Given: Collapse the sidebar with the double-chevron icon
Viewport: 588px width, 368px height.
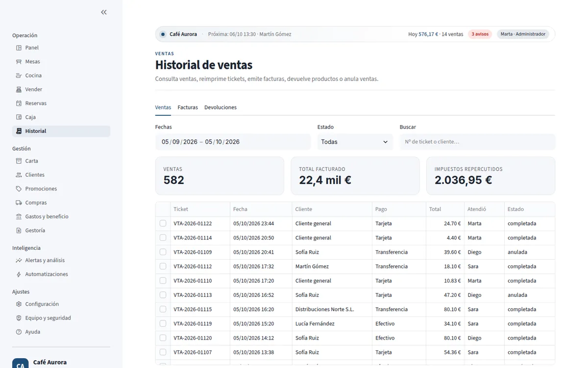Looking at the screenshot, I should (x=104, y=12).
